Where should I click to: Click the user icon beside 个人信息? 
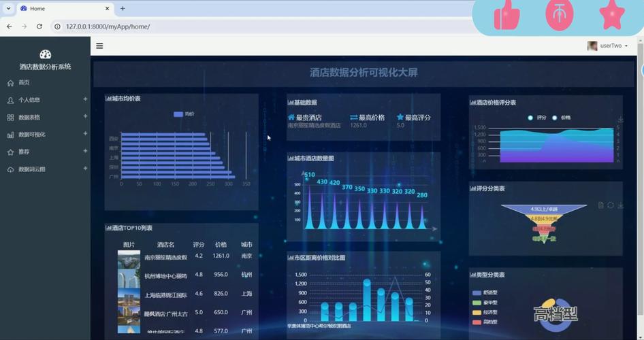pos(10,100)
